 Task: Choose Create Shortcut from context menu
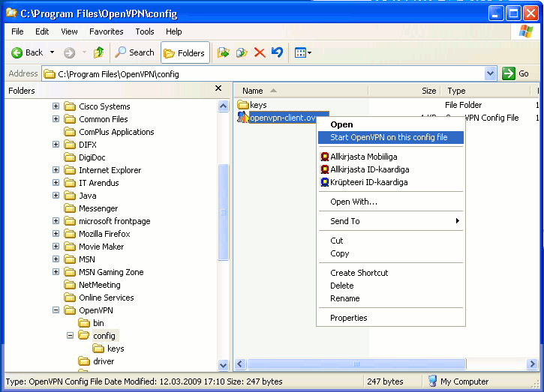391,273
